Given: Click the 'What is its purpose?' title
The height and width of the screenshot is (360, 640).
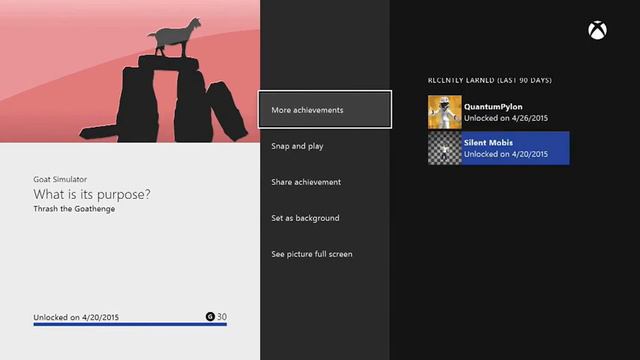Looking at the screenshot, I should coord(92,194).
